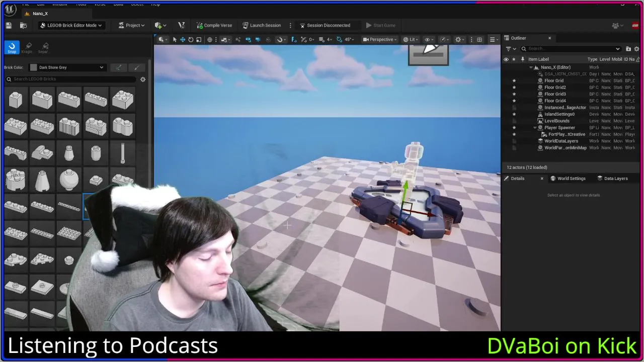Select the Kragle tool

tap(27, 47)
